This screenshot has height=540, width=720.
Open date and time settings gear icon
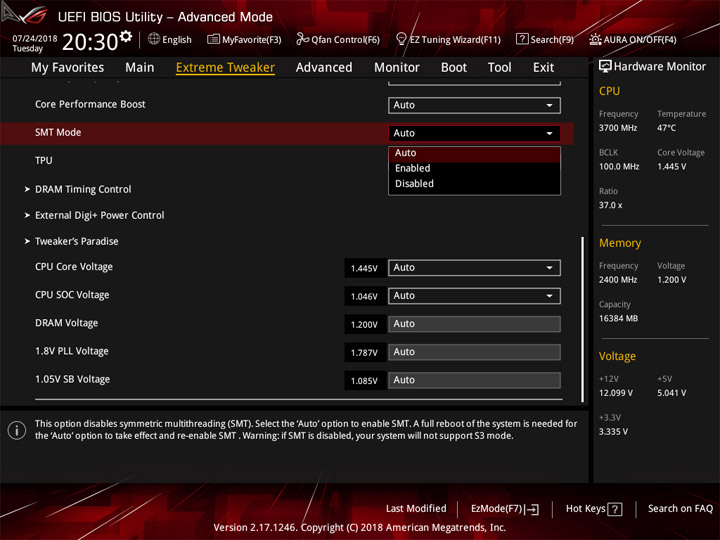pos(126,36)
